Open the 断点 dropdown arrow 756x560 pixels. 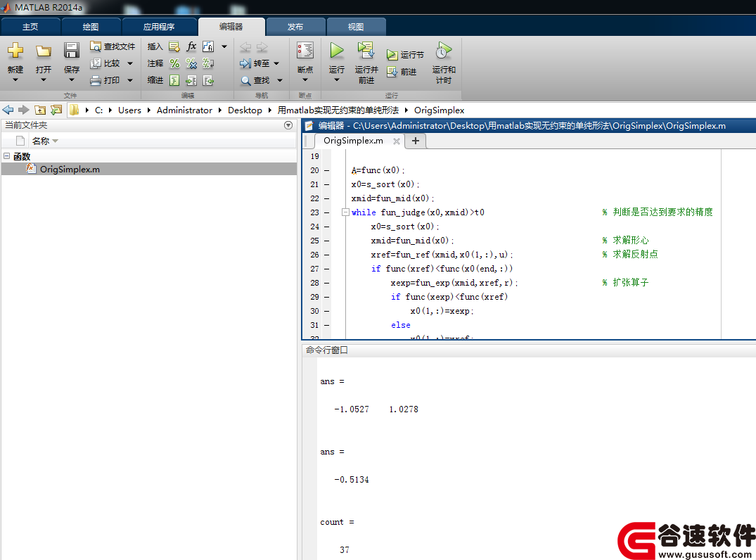coord(305,80)
